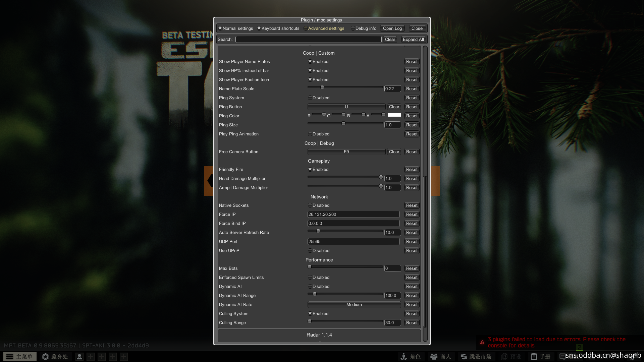
Task: Open the Handbook (手册) icon
Action: [x=534, y=357]
